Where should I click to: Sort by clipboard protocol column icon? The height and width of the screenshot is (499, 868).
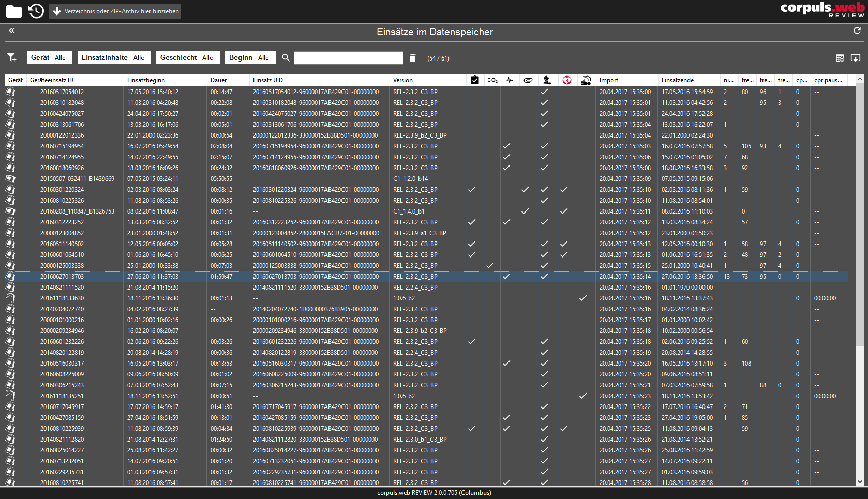click(x=474, y=80)
